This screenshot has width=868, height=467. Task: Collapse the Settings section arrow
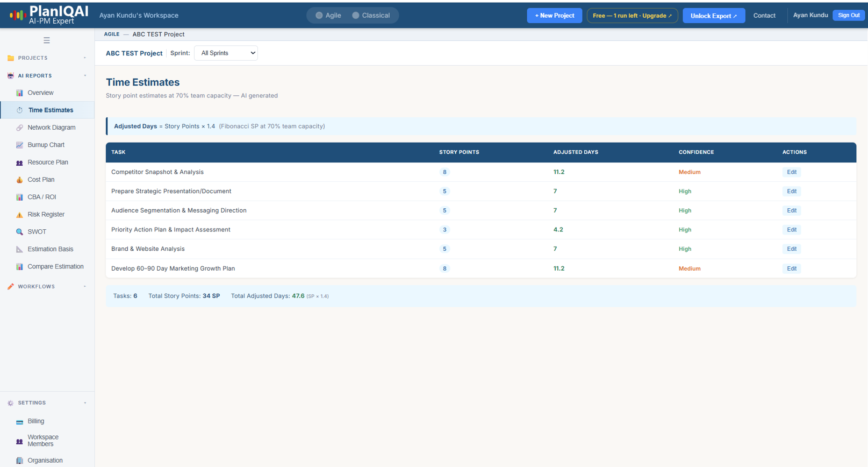click(x=85, y=403)
